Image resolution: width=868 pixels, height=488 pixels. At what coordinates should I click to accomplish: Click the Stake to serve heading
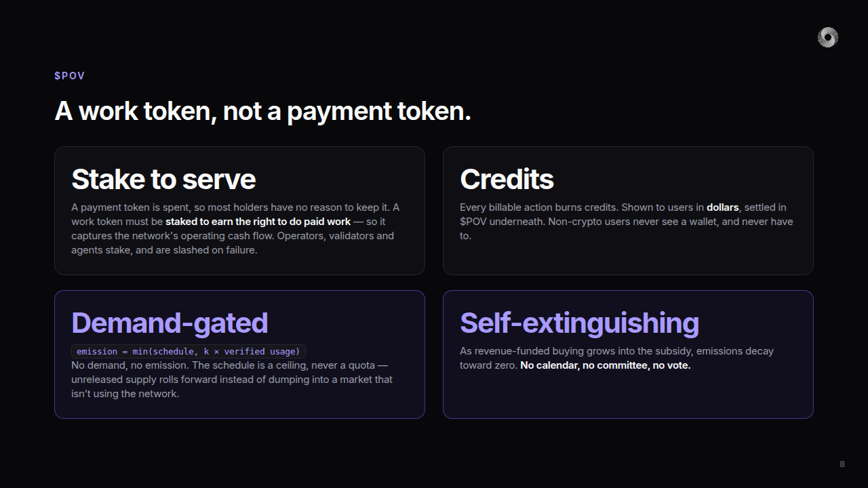[x=163, y=180]
